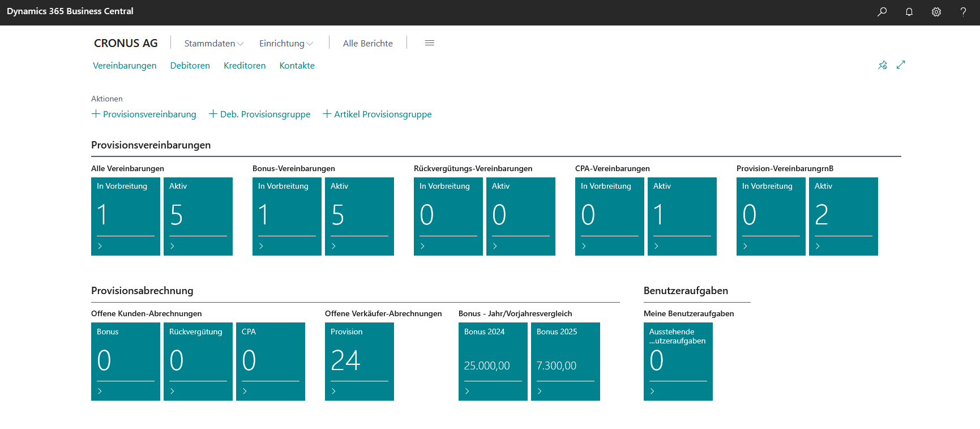980x429 pixels.
Task: Open the hamburger more-options menu icon
Action: click(x=429, y=43)
